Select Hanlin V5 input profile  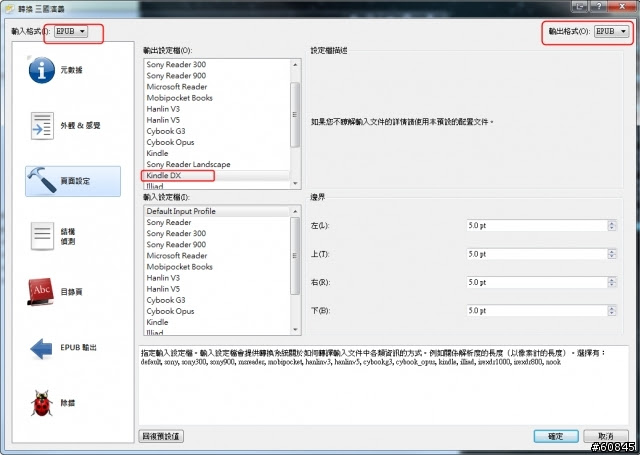coord(217,289)
